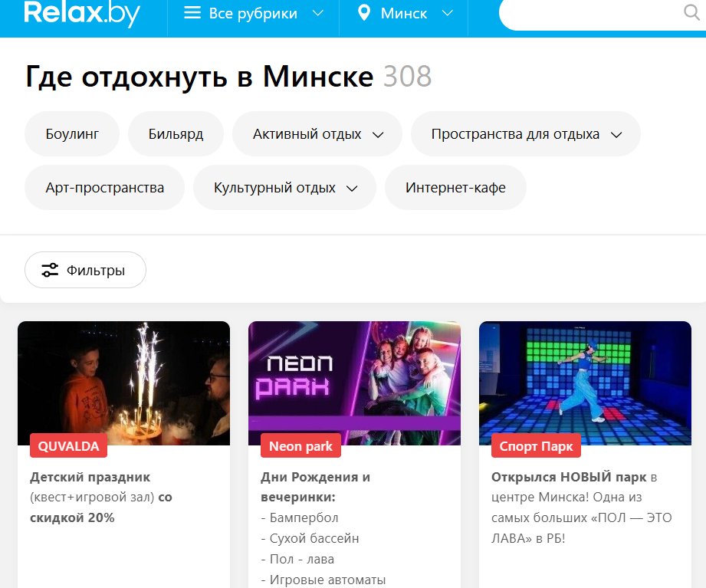Click the Neon park red label
This screenshot has width=706, height=588.
[300, 445]
